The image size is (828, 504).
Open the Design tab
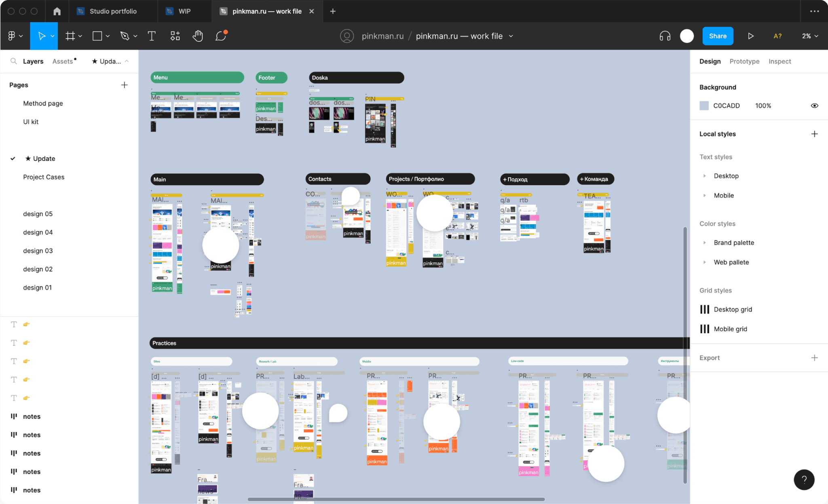tap(710, 61)
